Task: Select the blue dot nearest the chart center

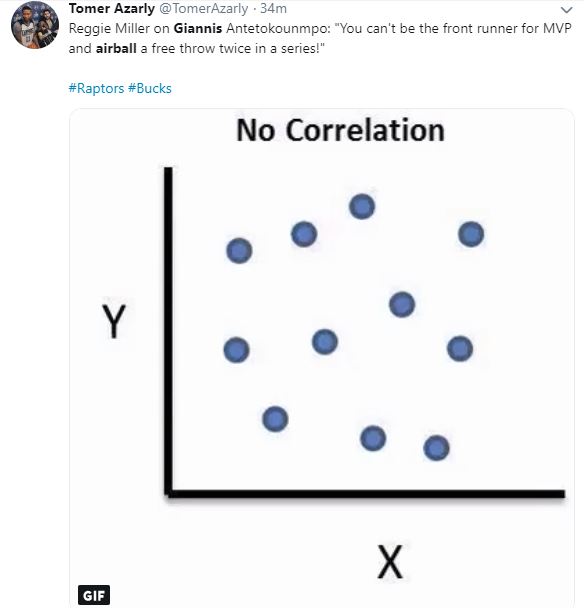Action: 325,342
